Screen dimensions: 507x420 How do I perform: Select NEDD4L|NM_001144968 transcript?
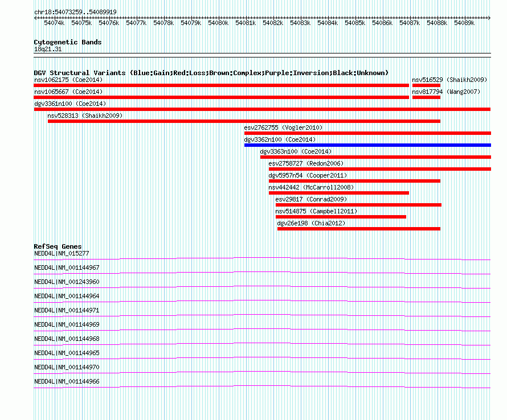point(67,339)
